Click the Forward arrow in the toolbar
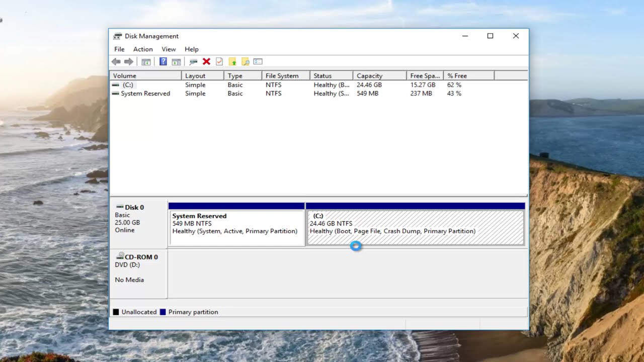This screenshot has width=644, height=362. pos(129,62)
